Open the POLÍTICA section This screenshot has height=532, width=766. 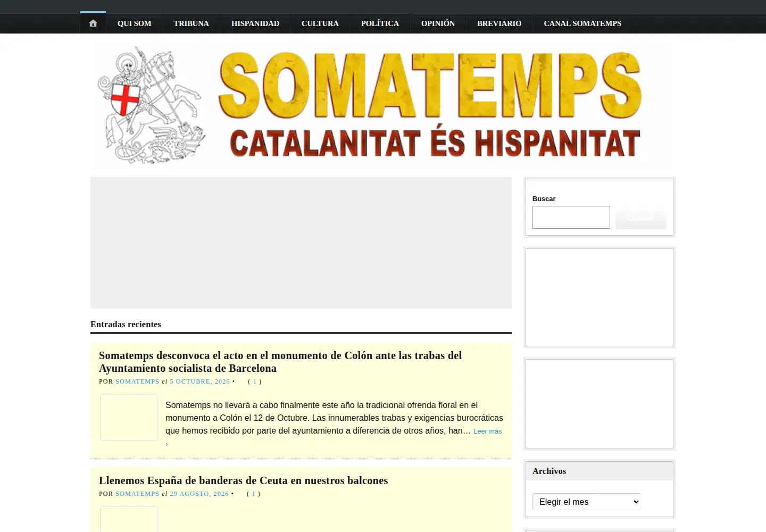pos(380,23)
